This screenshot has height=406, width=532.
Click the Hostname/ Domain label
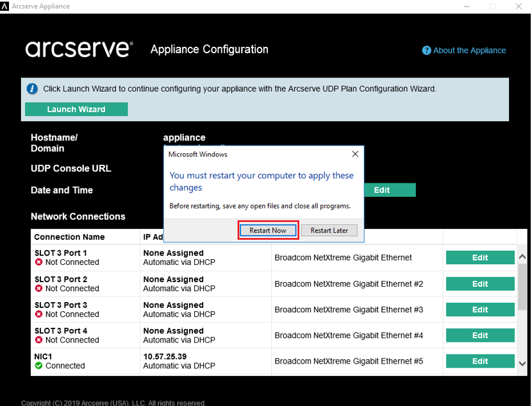click(x=54, y=143)
